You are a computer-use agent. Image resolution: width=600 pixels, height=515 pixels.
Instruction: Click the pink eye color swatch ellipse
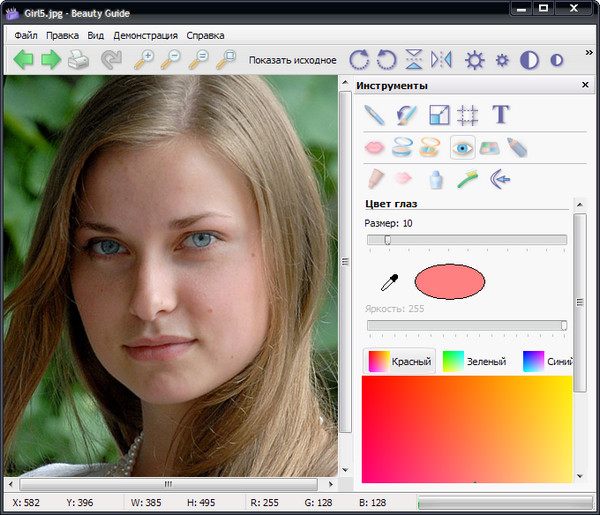(x=449, y=282)
